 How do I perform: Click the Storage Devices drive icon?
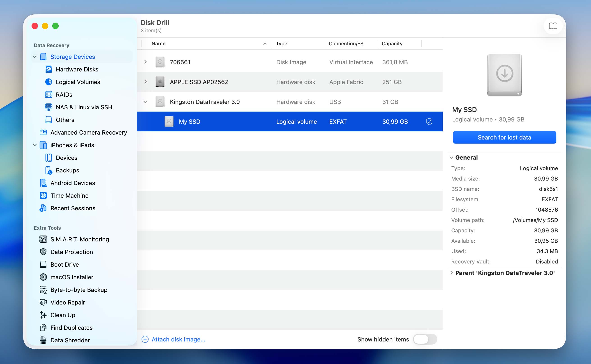coord(43,57)
